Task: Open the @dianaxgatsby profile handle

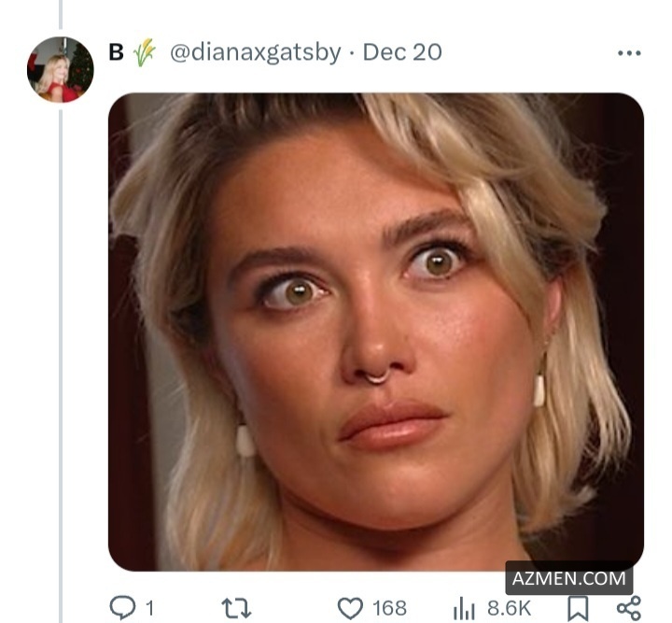Action: (255, 52)
